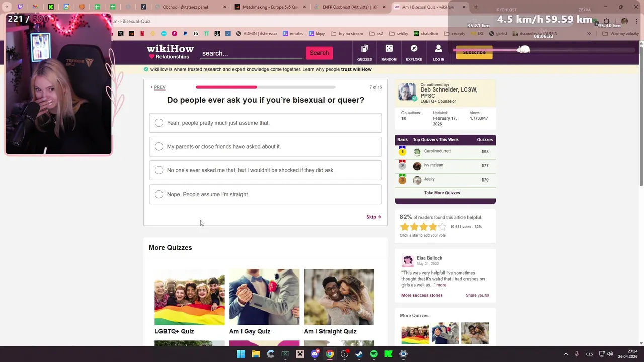644x362 pixels.
Task: Open the recepty bookmark folder
Action: 454,34
